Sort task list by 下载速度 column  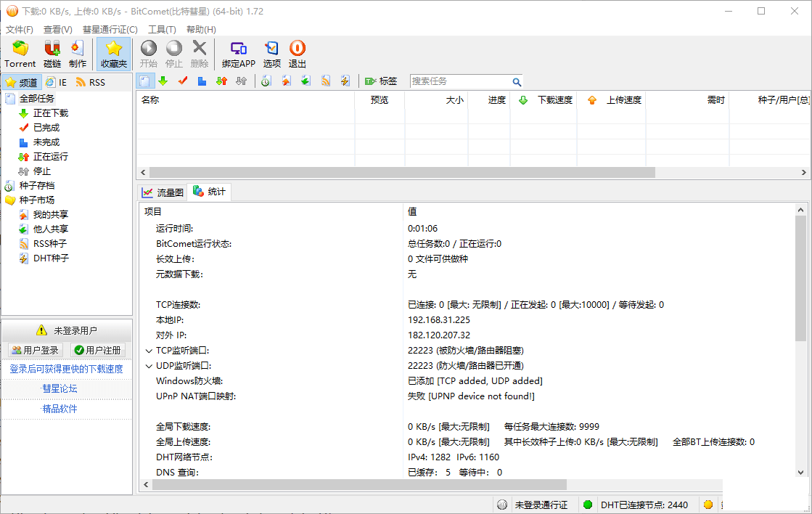544,100
